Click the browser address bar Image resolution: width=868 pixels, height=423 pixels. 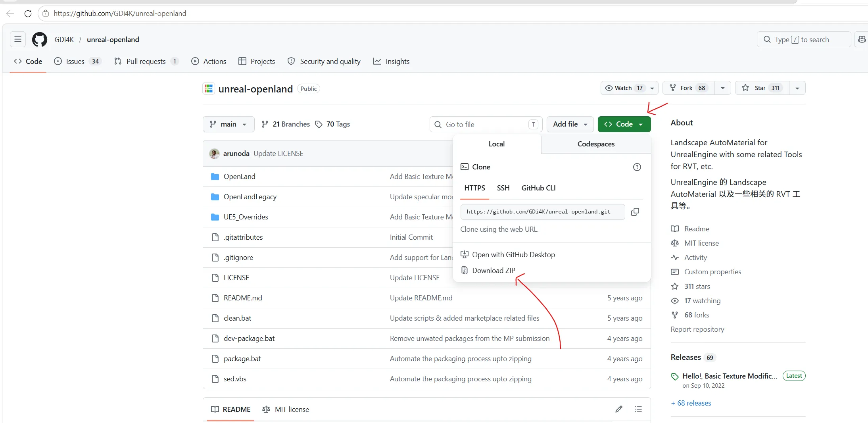click(452, 13)
